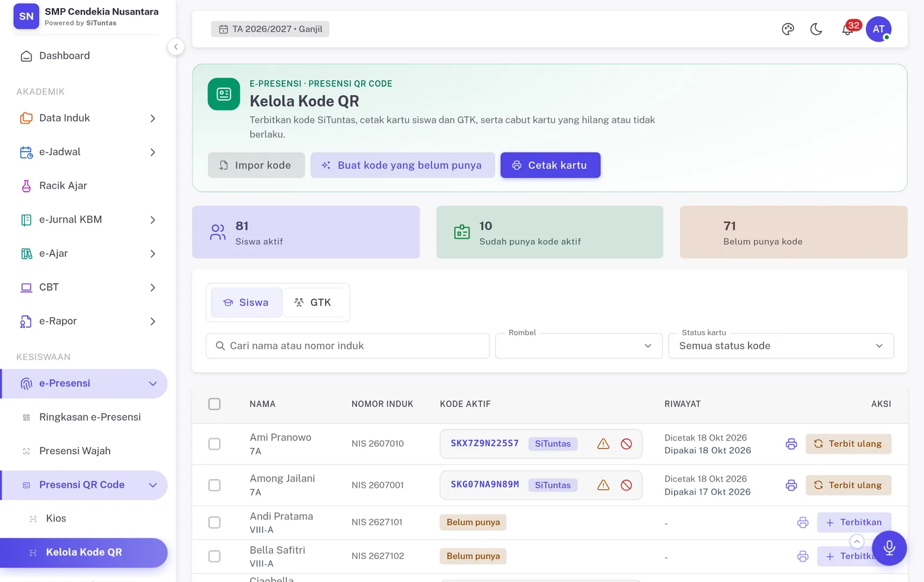Collapse the e-Presensi menu

(84, 384)
